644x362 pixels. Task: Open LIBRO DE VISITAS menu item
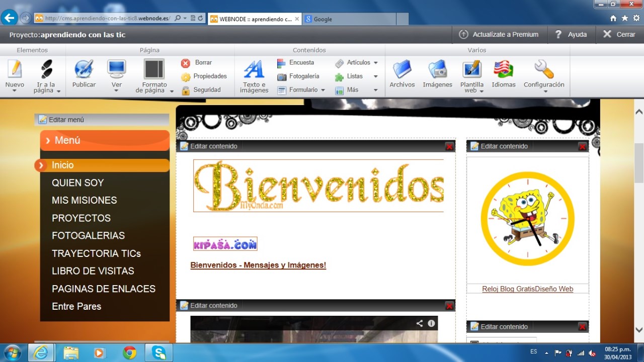(93, 271)
